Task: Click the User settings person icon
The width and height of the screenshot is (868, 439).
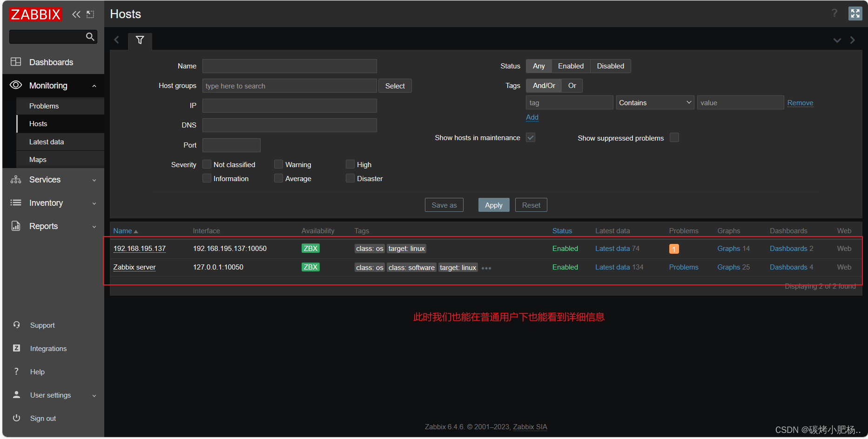Action: tap(16, 395)
